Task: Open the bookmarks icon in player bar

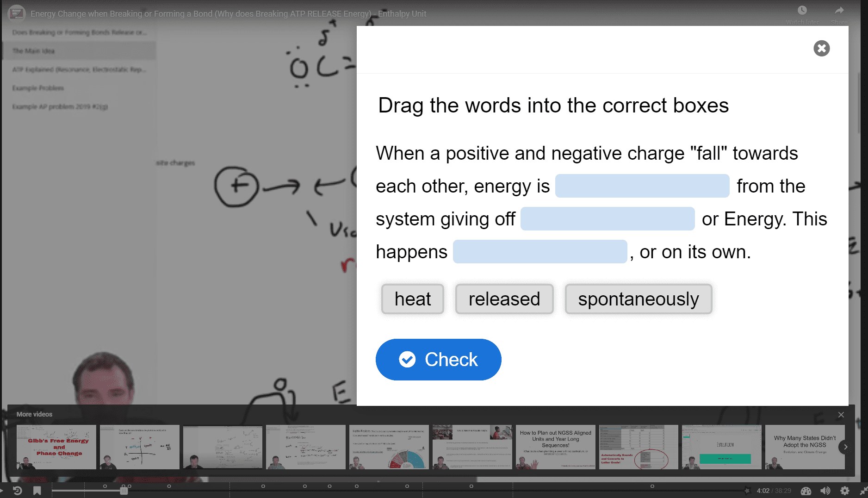Action: click(x=37, y=491)
